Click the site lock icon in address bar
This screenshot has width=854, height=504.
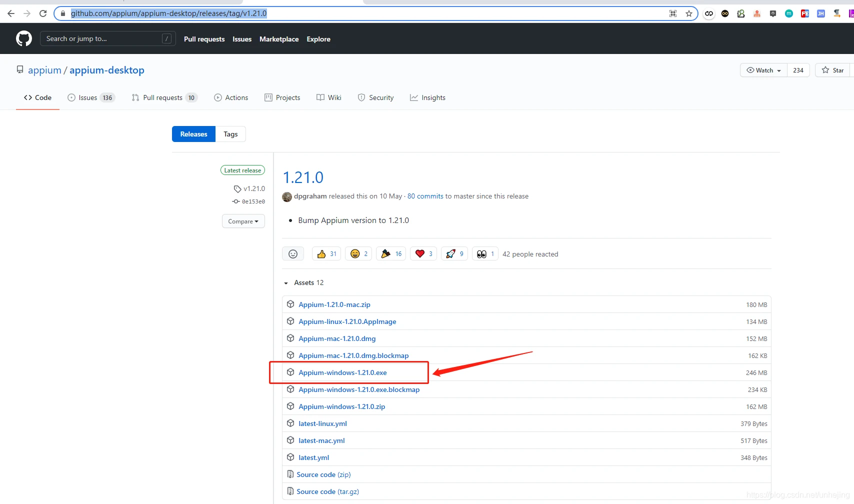(62, 13)
